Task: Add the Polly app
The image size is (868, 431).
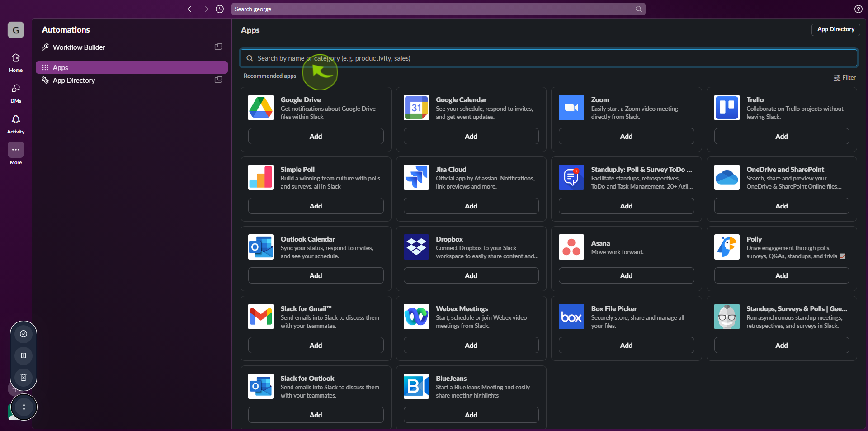Action: (x=782, y=275)
